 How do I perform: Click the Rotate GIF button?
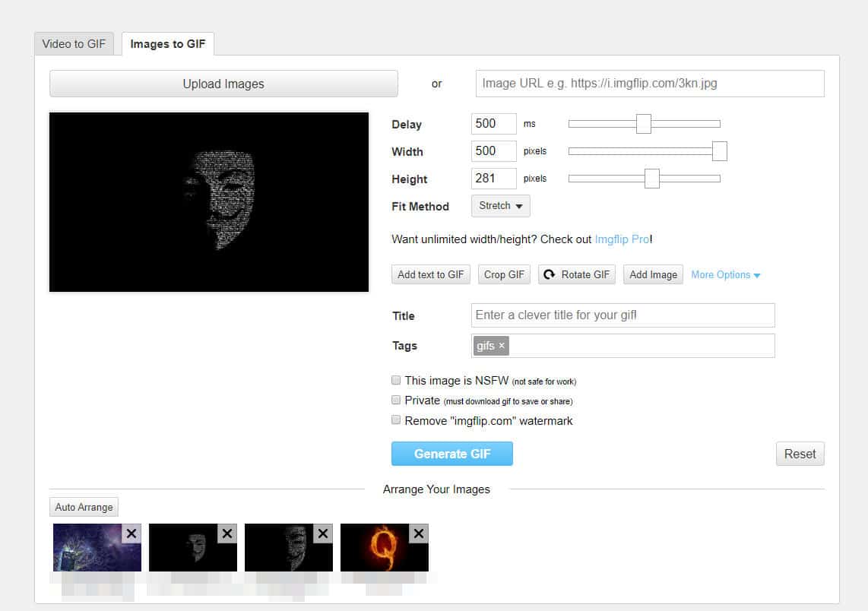tap(577, 274)
